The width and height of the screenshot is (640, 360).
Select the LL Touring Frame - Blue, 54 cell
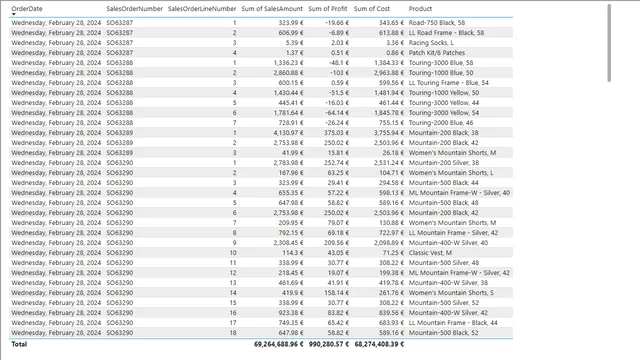pyautogui.click(x=449, y=82)
